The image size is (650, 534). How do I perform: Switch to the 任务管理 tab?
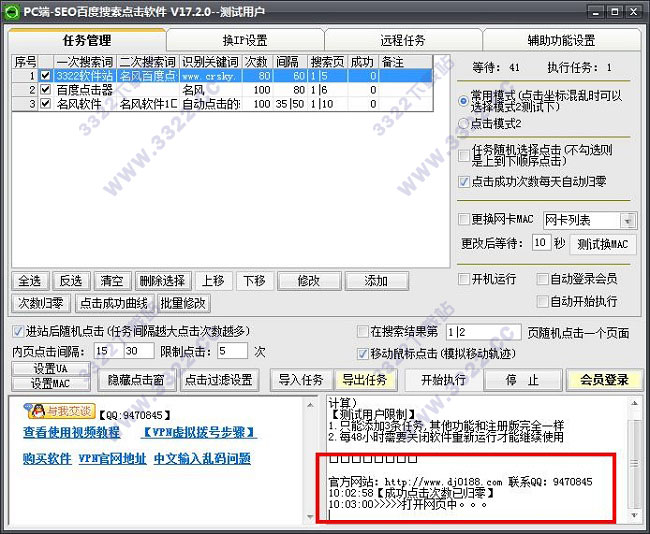pos(87,41)
